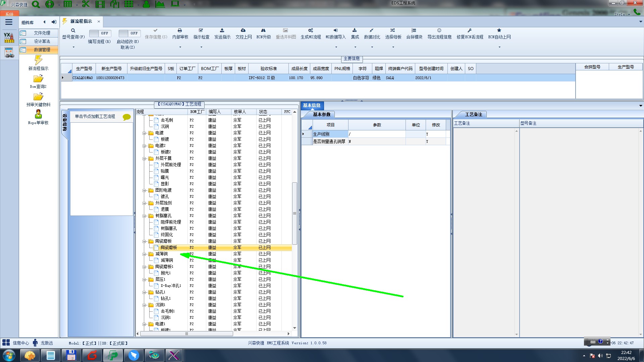
Task: Open dropdown arrow under 选择母板
Action: (x=393, y=47)
